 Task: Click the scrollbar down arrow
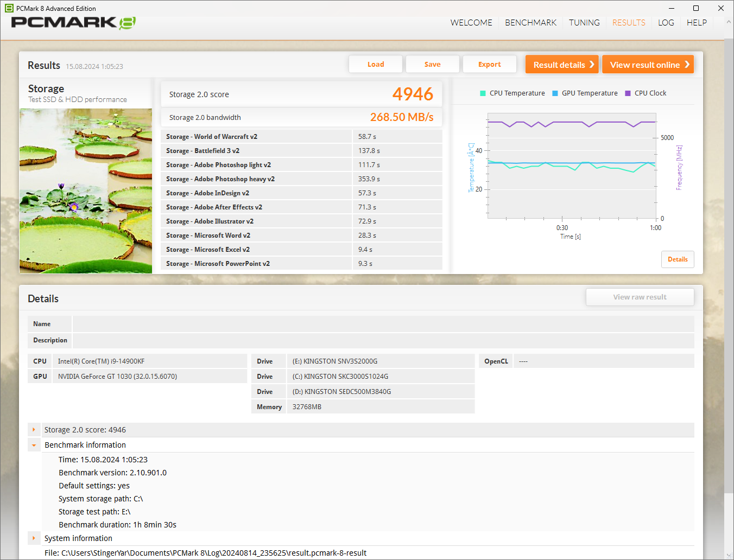tap(729, 555)
